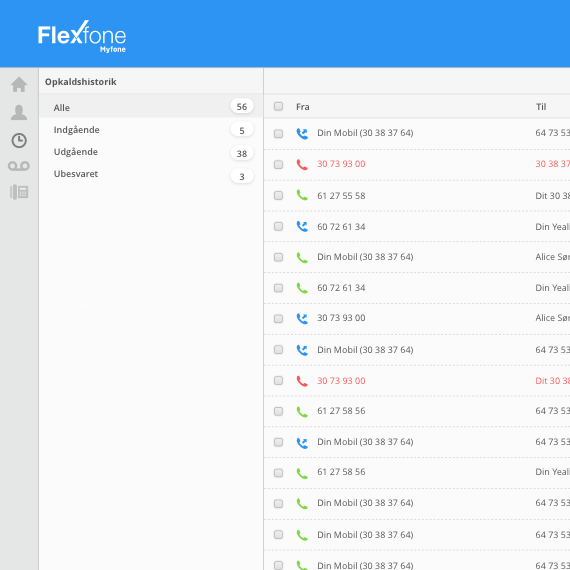Click the number 61 27 55 58
Image resolution: width=570 pixels, height=570 pixels.
[341, 196]
